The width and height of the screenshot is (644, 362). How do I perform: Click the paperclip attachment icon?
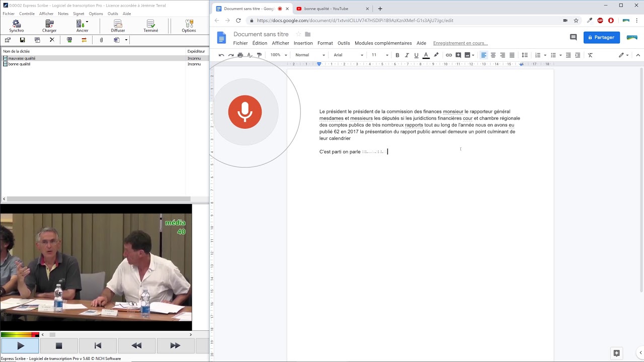(101, 40)
